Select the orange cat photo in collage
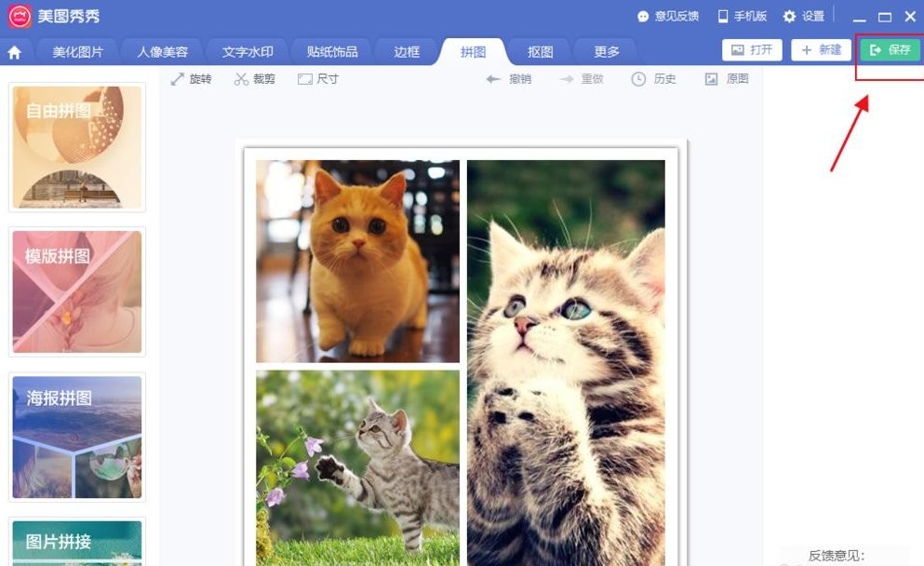 pos(357,262)
